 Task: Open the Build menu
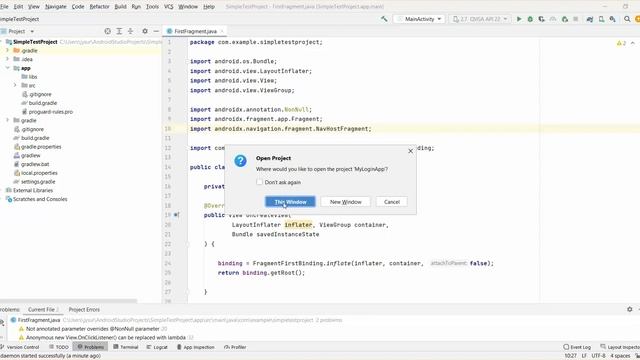(120, 7)
